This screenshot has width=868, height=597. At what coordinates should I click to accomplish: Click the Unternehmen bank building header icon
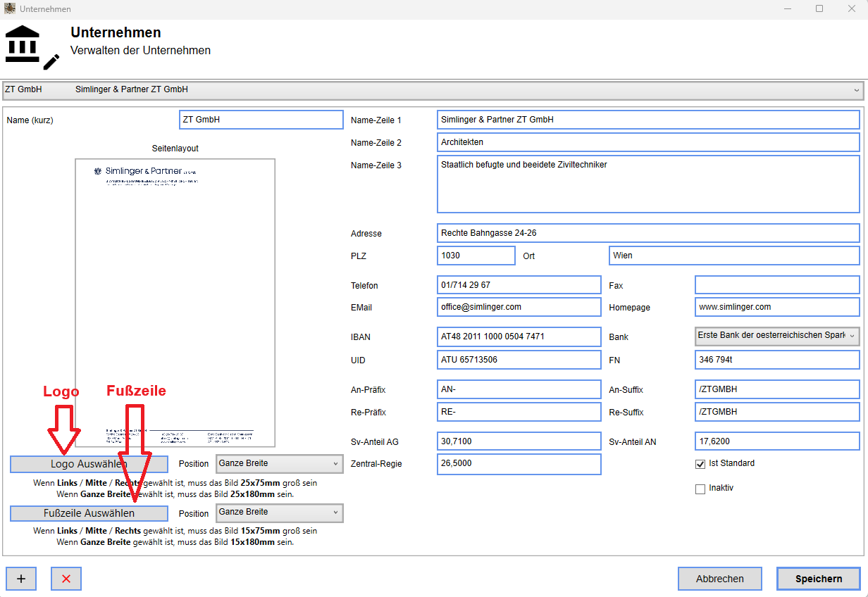pos(32,47)
